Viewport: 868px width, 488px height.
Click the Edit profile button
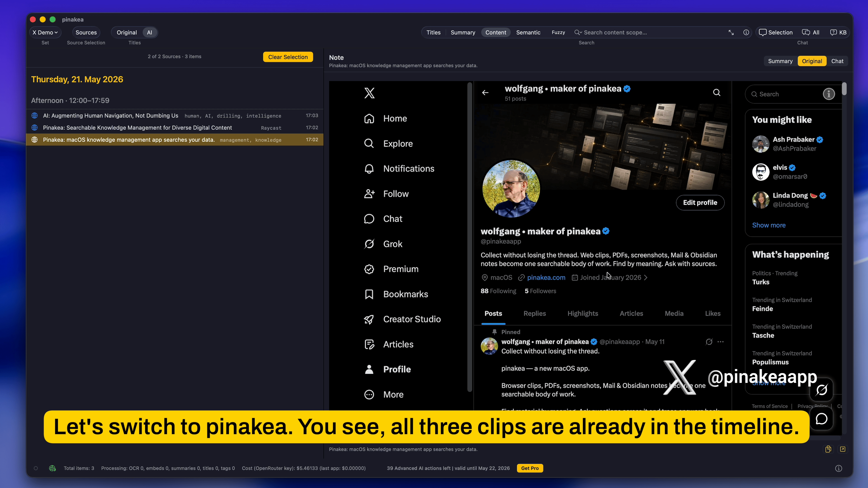[700, 202]
